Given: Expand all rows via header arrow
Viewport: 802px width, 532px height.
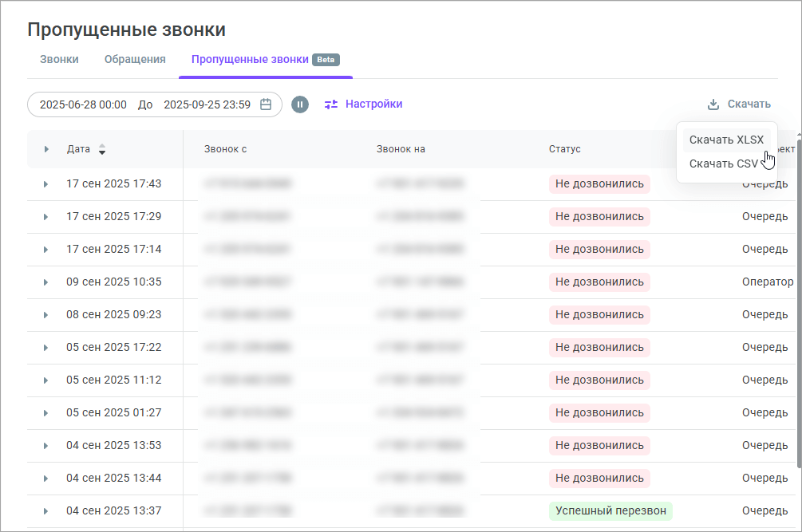Looking at the screenshot, I should tap(46, 149).
